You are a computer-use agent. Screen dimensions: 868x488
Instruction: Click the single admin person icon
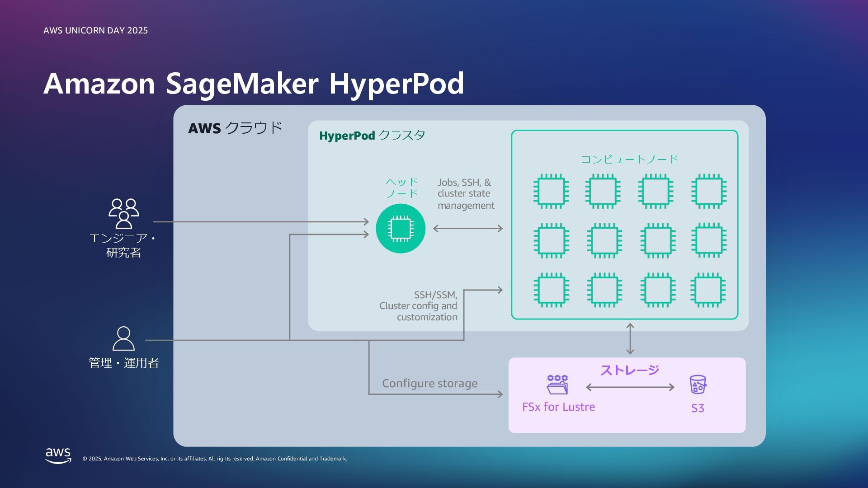(123, 338)
